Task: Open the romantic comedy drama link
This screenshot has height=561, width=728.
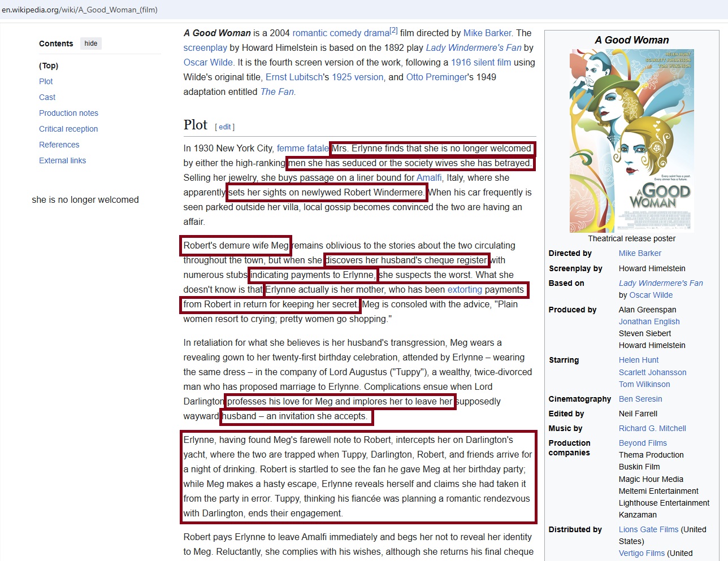Action: pos(341,33)
